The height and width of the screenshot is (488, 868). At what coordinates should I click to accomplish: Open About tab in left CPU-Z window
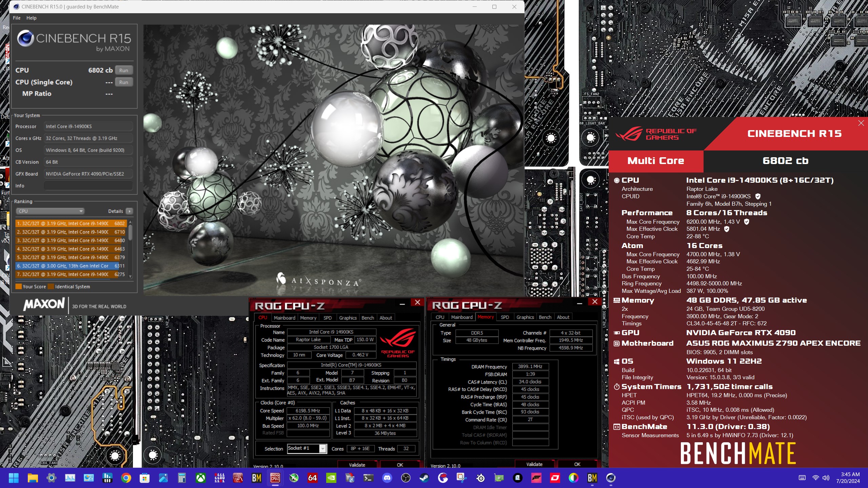coord(386,318)
